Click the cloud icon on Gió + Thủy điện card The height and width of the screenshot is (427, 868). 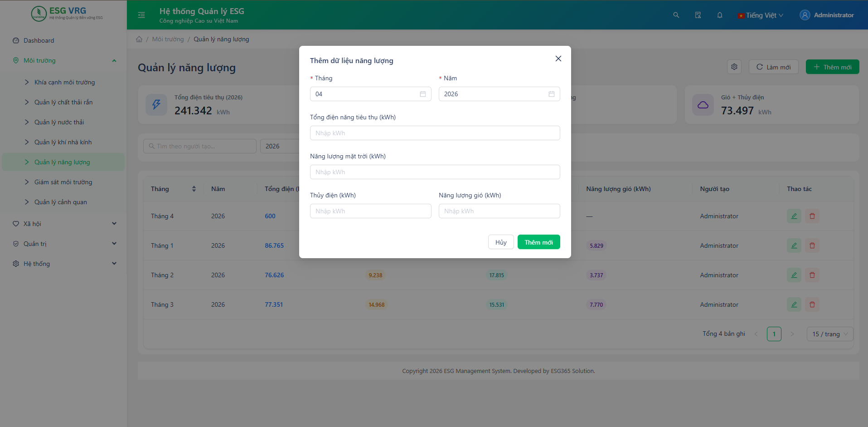click(703, 105)
